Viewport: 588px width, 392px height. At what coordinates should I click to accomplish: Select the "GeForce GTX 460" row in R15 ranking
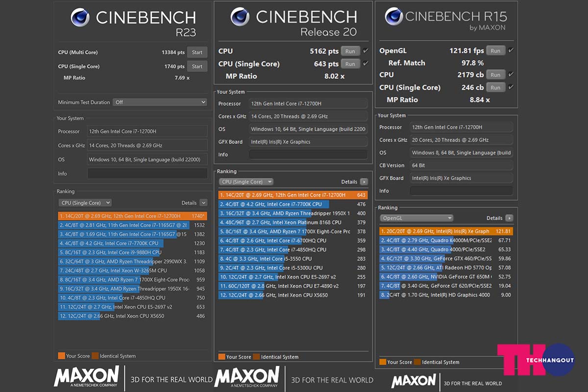pos(446,258)
